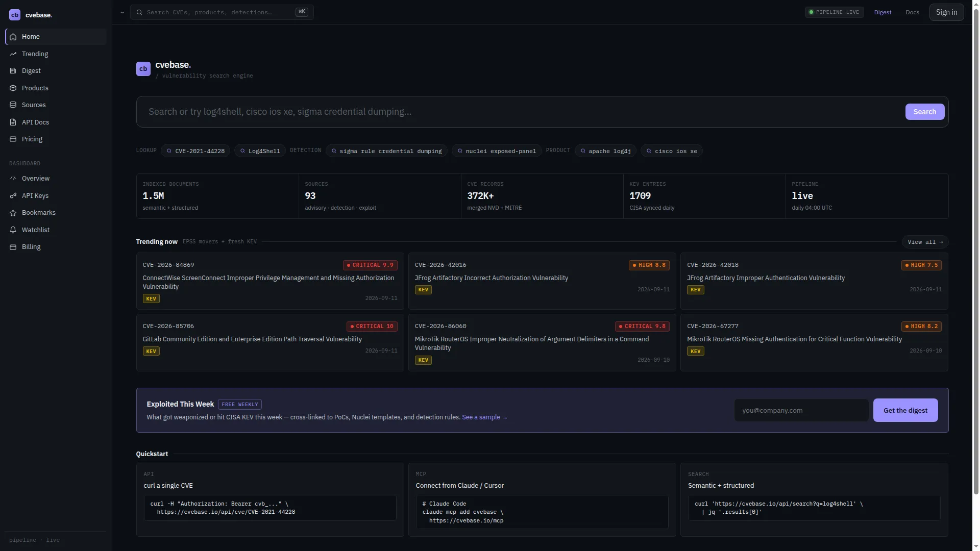The height and width of the screenshot is (551, 980).
Task: Click the magnifier icon in top search bar
Action: (139, 12)
